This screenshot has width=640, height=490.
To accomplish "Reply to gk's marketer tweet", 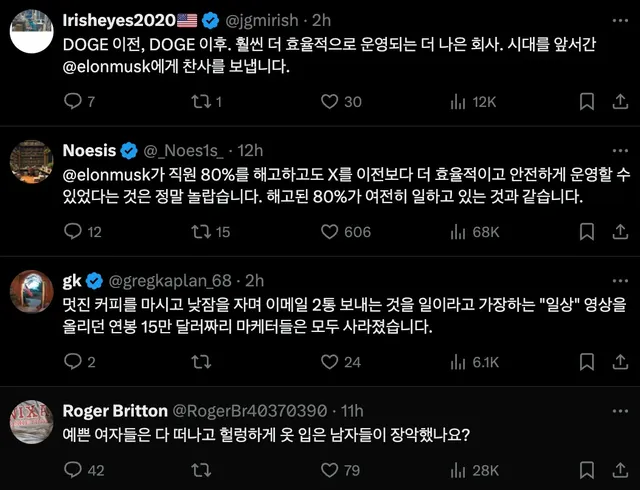I will 72,362.
